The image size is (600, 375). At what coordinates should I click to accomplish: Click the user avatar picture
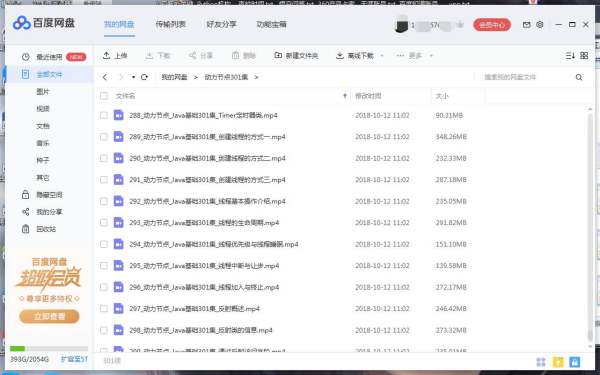coord(401,24)
